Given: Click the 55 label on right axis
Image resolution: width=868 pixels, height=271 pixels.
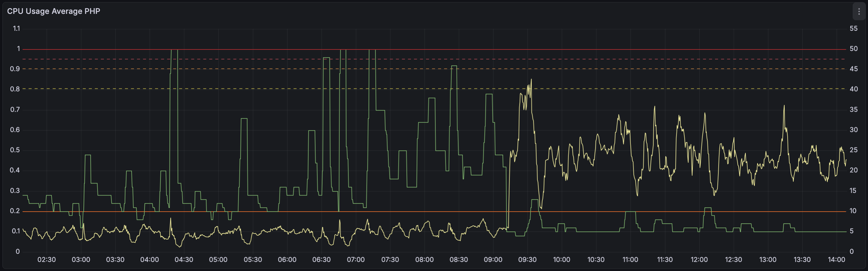Looking at the screenshot, I should (853, 28).
